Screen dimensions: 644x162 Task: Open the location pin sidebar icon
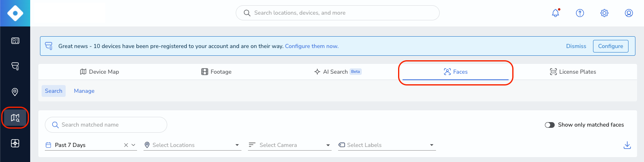pos(15,92)
